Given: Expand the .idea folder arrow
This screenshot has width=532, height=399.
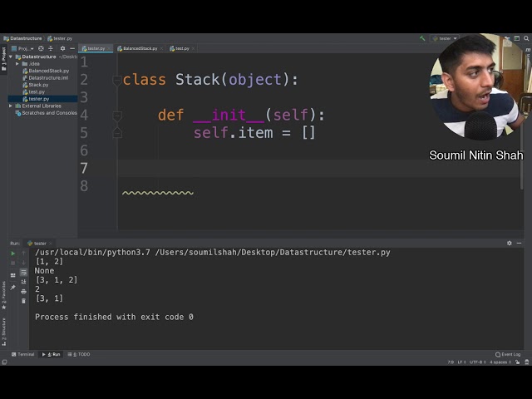Looking at the screenshot, I should click(x=17, y=64).
